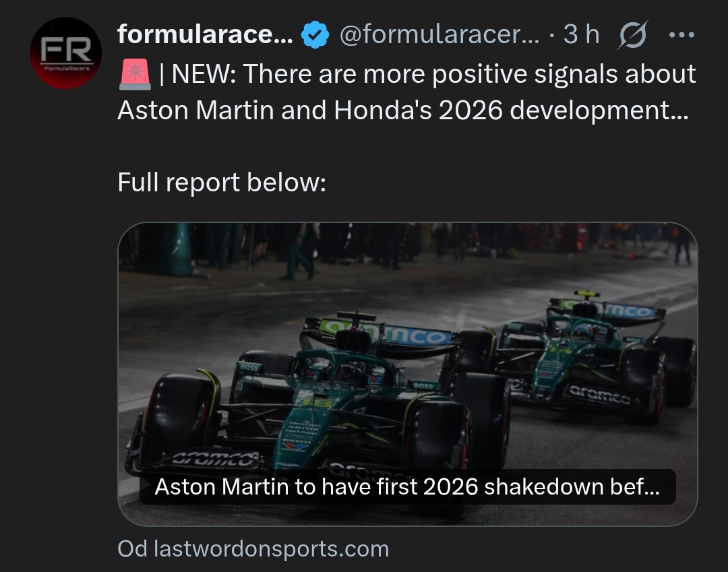The height and width of the screenshot is (572, 728).
Task: Open the post via the 3 h timestamp
Action: point(582,35)
